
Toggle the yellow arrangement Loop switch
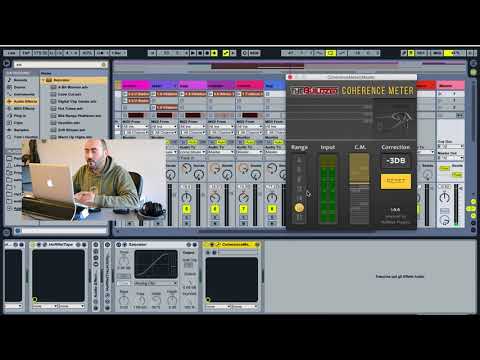(x=331, y=53)
